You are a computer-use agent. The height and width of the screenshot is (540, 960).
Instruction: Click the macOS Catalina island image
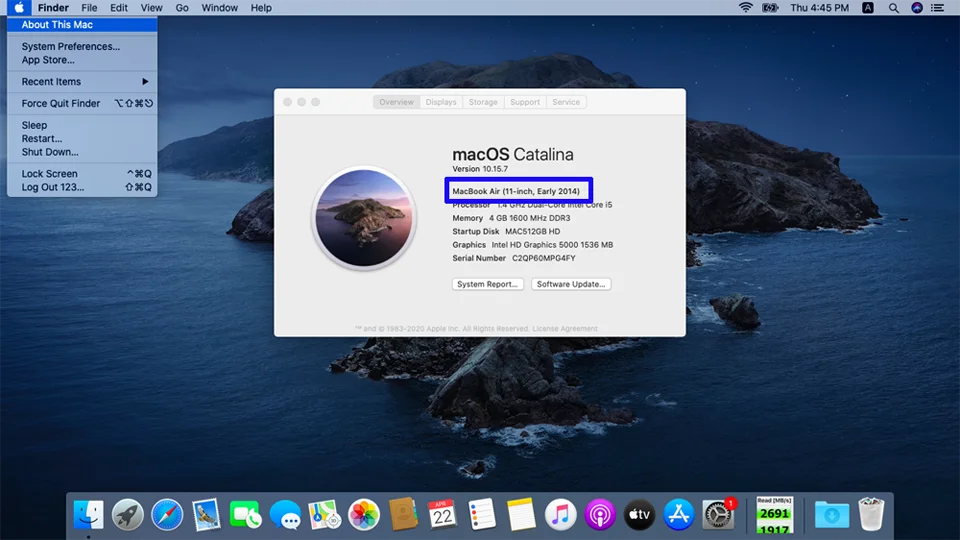pyautogui.click(x=364, y=218)
